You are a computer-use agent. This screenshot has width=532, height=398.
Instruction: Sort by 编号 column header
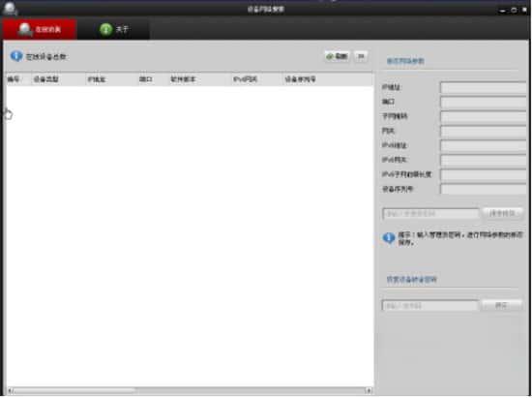(14, 79)
